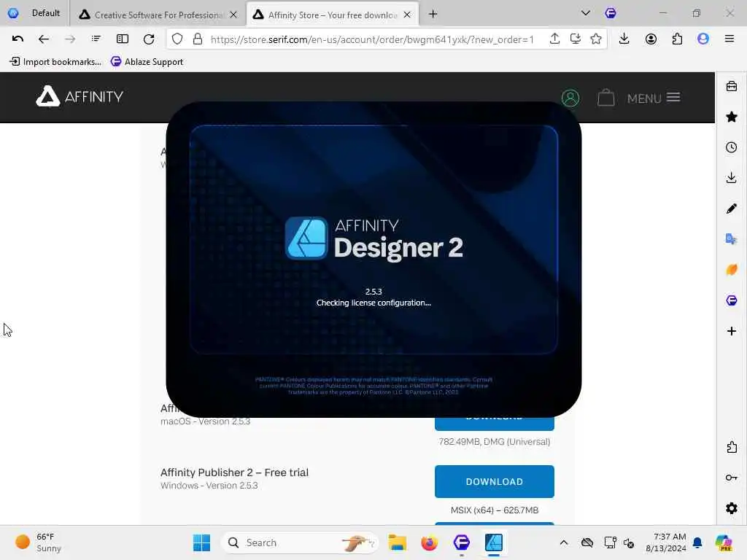
Task: Reload the current page
Action: [149, 39]
